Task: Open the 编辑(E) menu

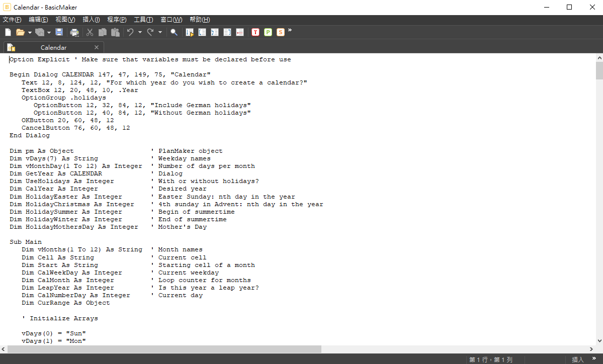Action: click(x=38, y=20)
